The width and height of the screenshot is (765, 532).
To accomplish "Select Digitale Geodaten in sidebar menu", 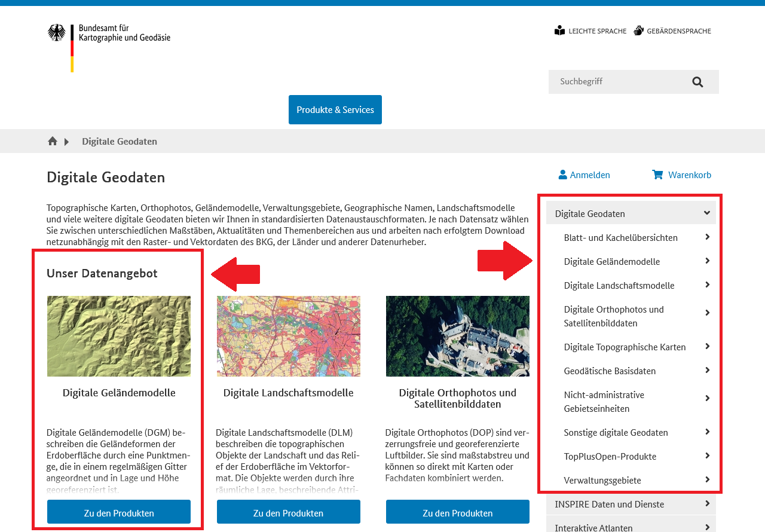I will [590, 213].
